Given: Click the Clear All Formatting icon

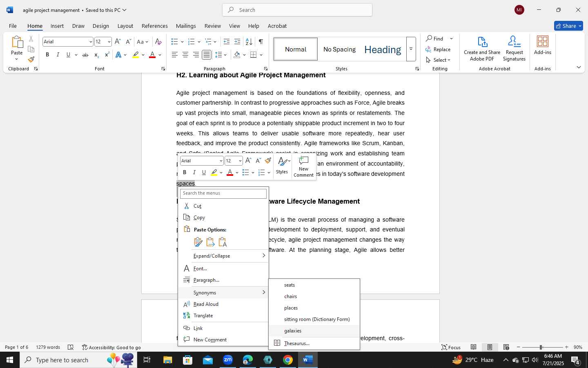Looking at the screenshot, I should click(158, 42).
